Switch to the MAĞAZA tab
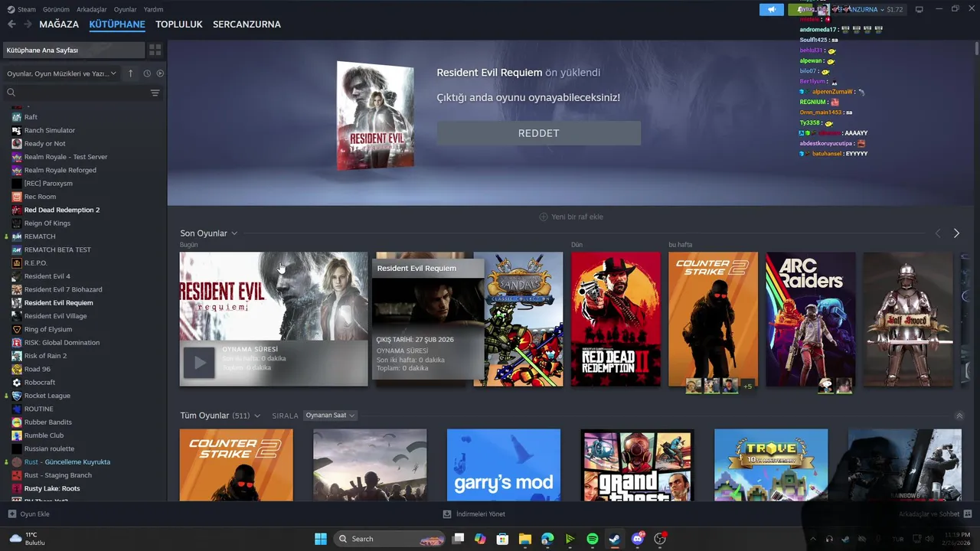The width and height of the screenshot is (980, 551). tap(59, 24)
